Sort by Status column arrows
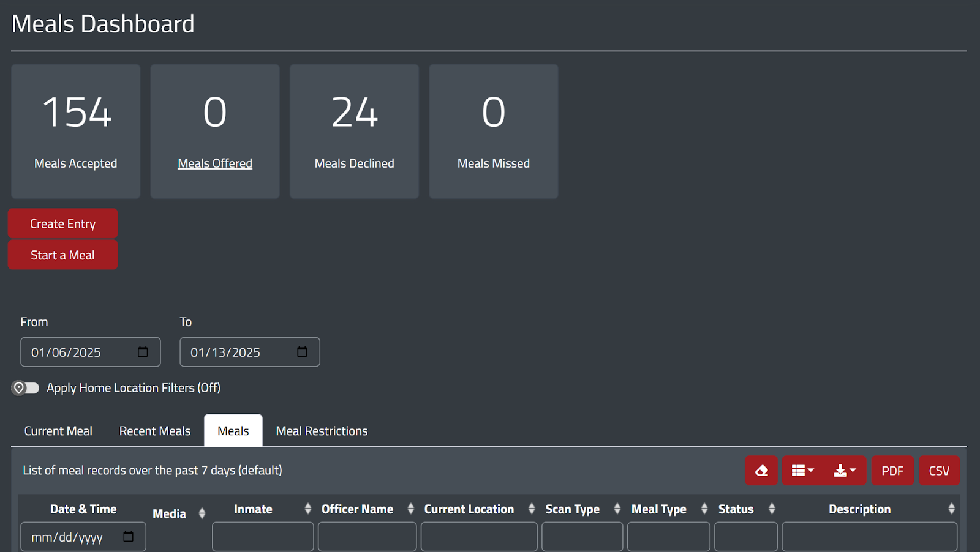This screenshot has height=552, width=980. [771, 509]
